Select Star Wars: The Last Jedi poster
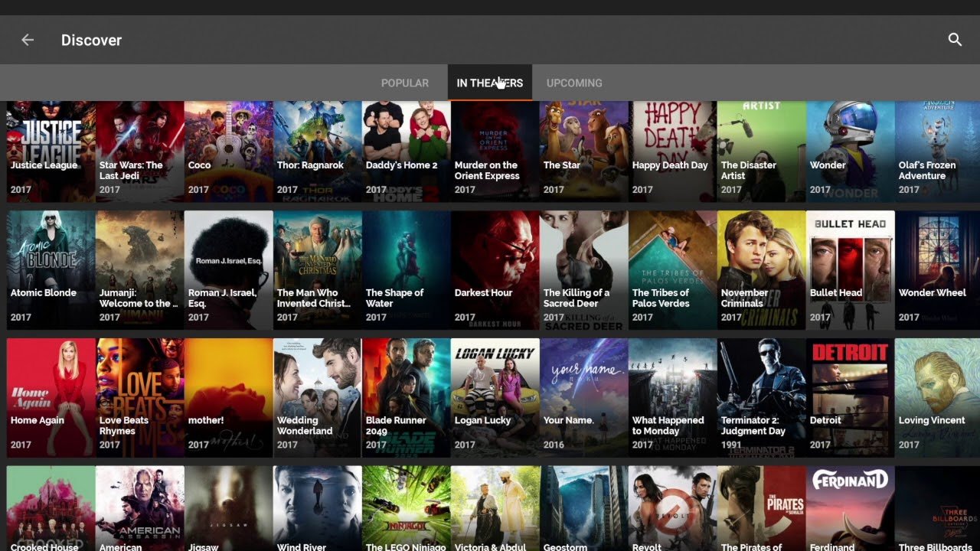This screenshot has height=551, width=980. (139, 152)
